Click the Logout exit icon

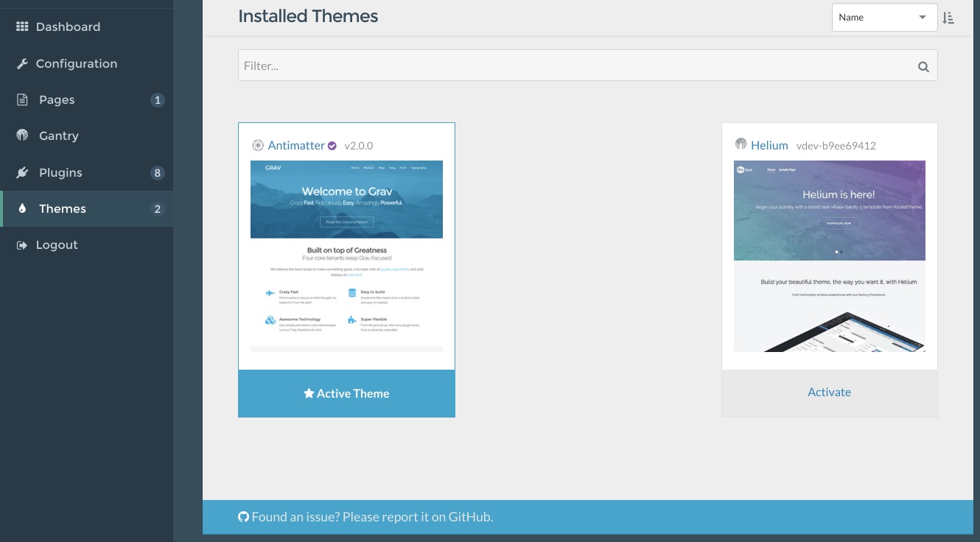point(22,244)
